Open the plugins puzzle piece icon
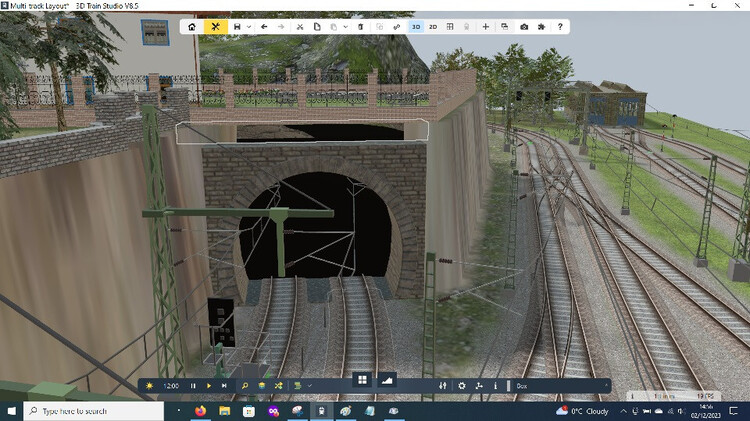This screenshot has width=750, height=421. 541,27
